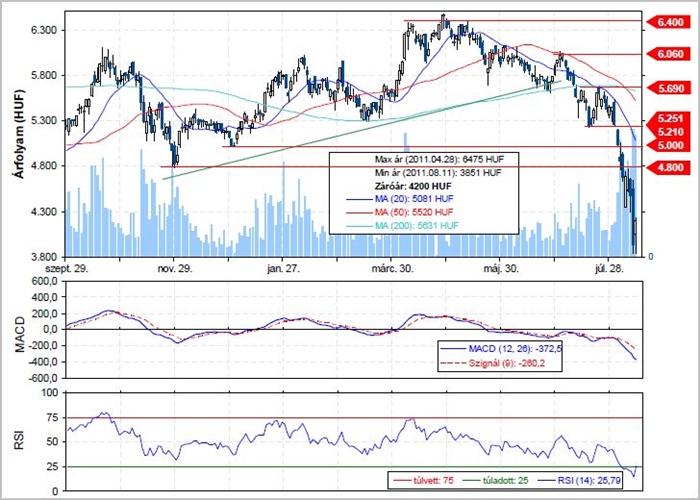Click the MA (50) legend entry
The image size is (700, 500).
[x=411, y=212]
